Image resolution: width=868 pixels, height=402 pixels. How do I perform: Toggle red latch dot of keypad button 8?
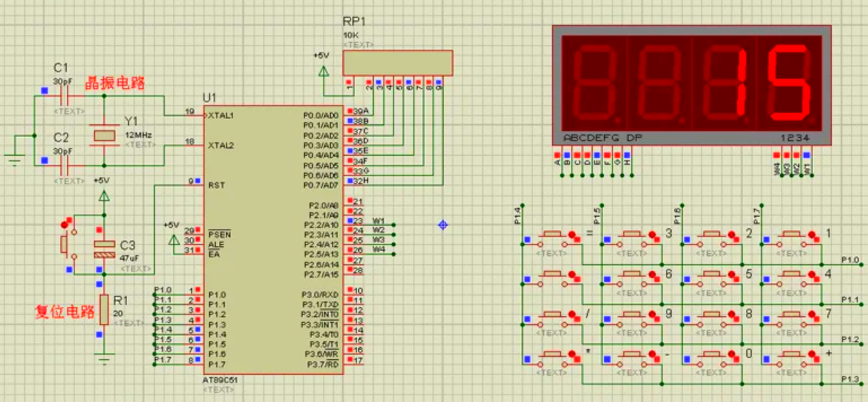[733, 315]
